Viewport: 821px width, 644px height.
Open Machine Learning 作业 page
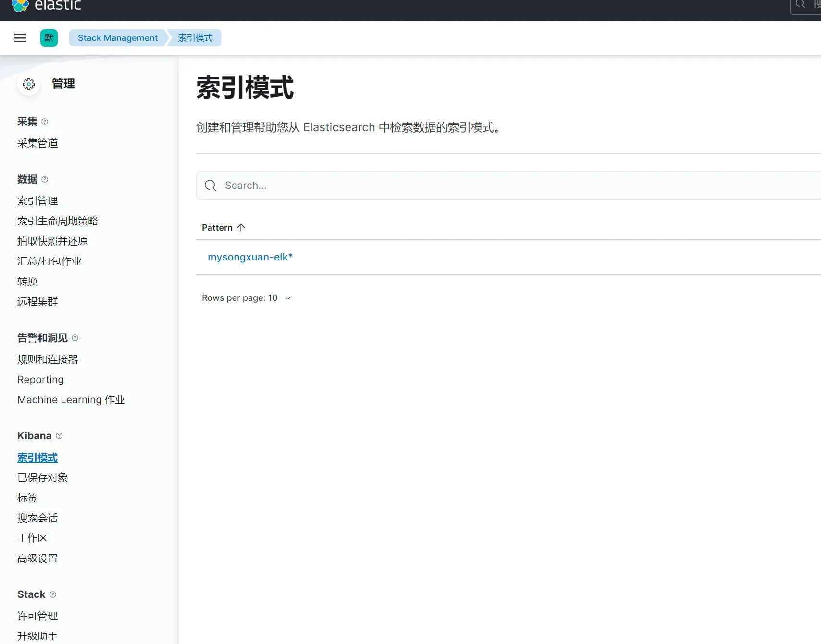(71, 399)
